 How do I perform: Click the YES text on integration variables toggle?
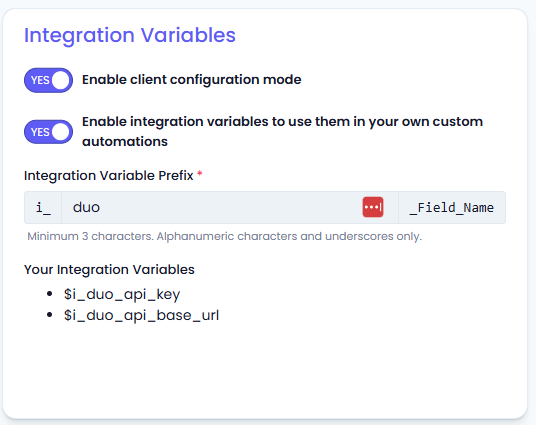click(40, 132)
